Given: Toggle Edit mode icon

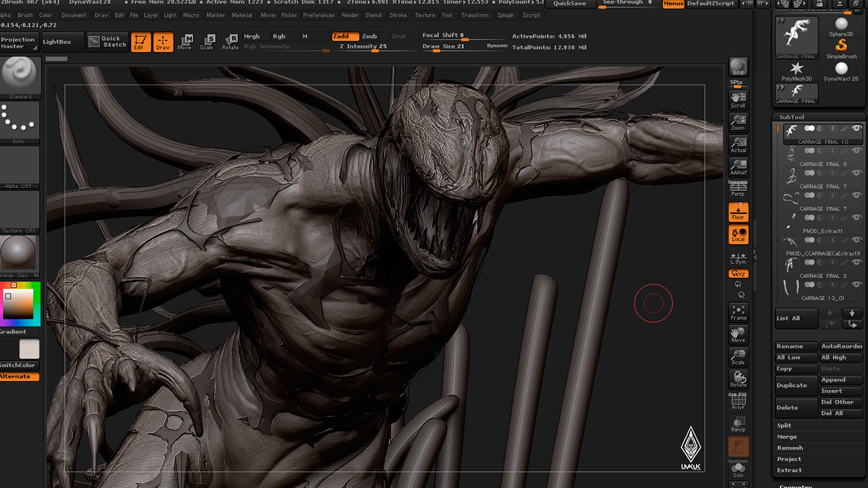Looking at the screenshot, I should pos(140,42).
